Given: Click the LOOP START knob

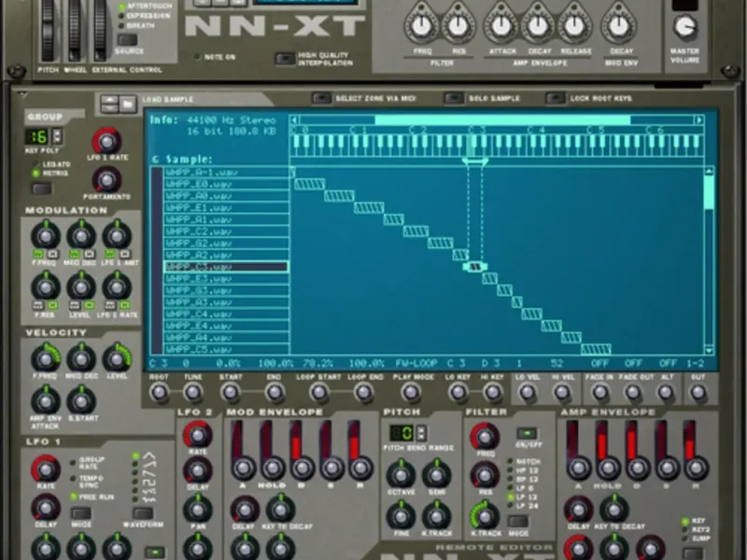Looking at the screenshot, I should coord(318,393).
